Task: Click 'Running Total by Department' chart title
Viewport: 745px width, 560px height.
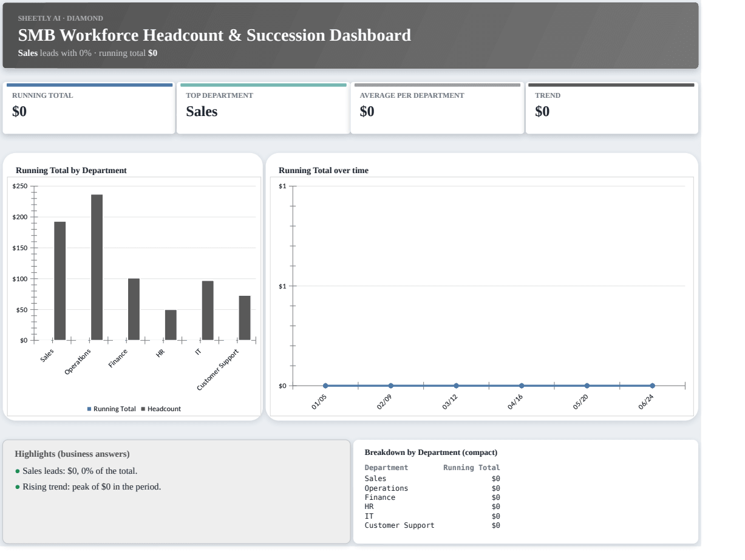Action: coord(71,170)
